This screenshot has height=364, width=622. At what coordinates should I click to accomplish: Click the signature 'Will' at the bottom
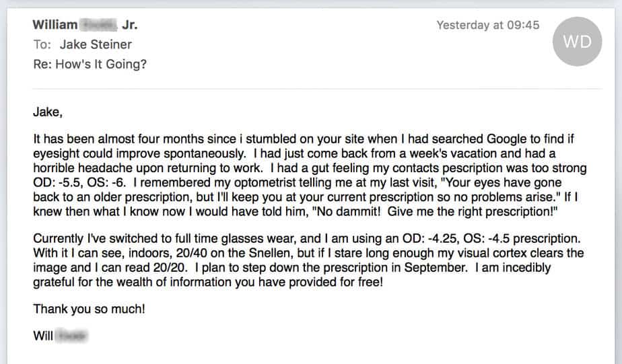tap(43, 336)
